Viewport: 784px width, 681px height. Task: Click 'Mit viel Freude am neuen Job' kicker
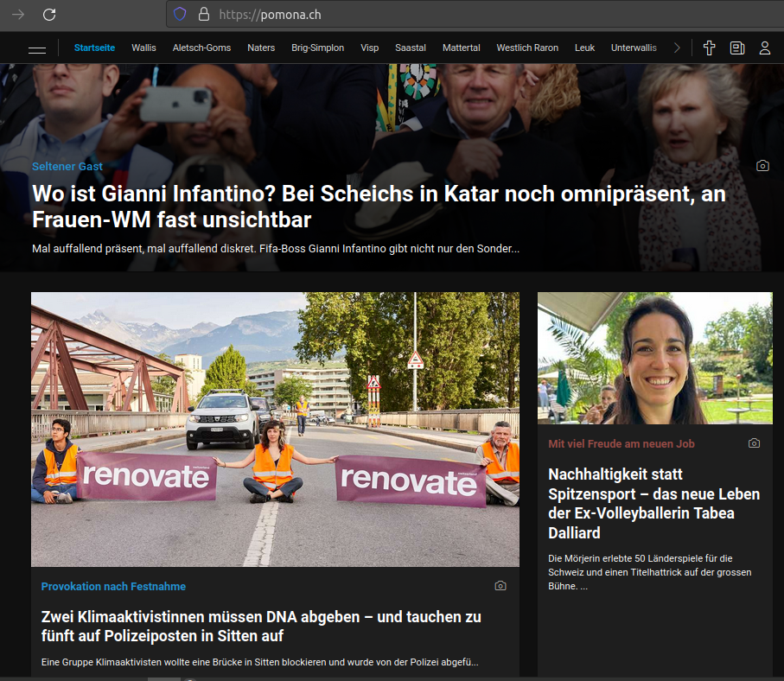pos(621,443)
